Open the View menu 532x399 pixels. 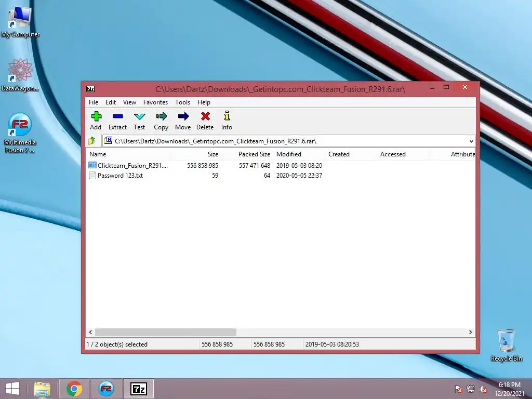click(129, 102)
